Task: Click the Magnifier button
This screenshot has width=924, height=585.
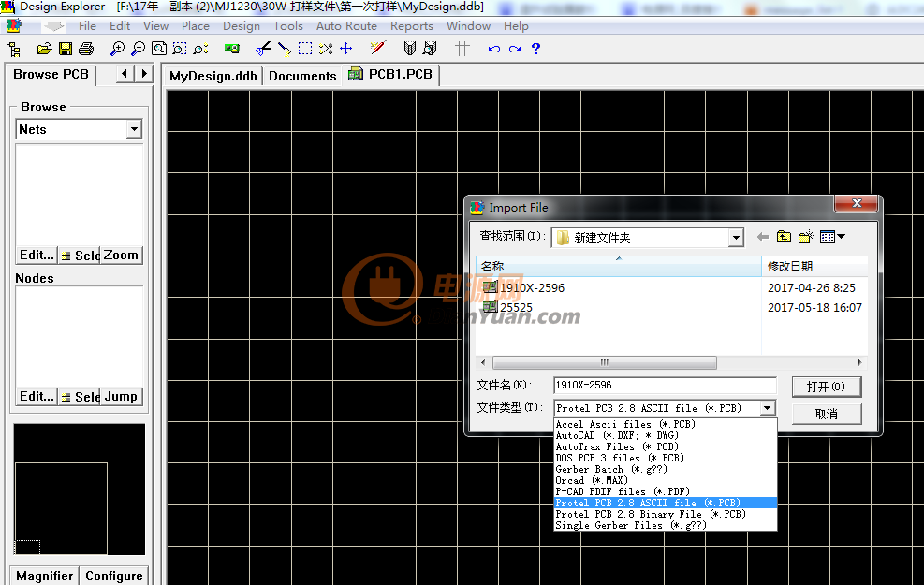Action: click(45, 576)
